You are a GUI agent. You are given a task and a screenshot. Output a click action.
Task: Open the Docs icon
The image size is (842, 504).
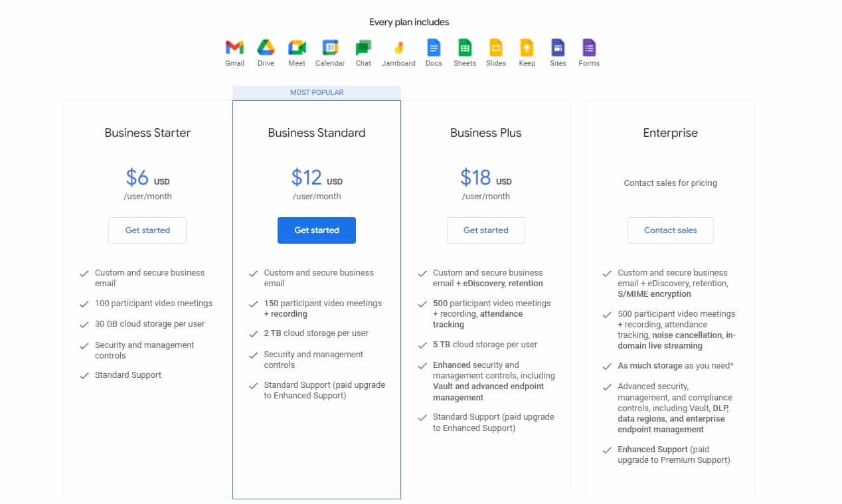(x=434, y=47)
